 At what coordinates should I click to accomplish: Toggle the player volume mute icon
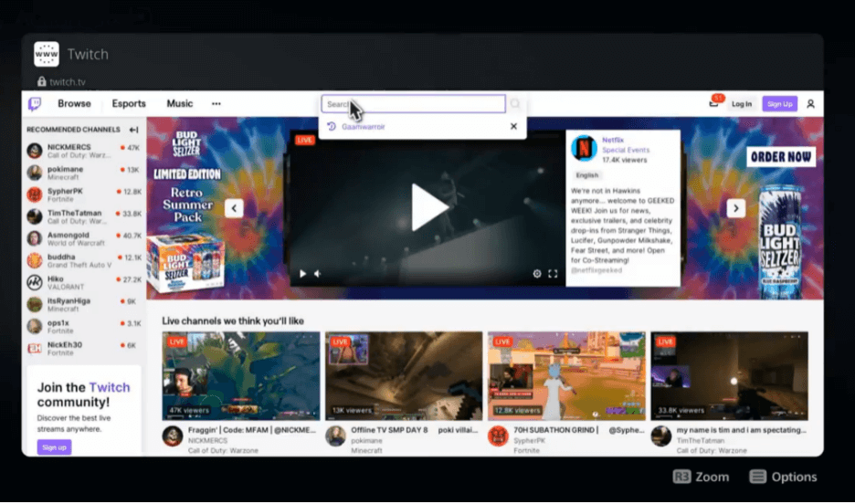[x=317, y=274]
